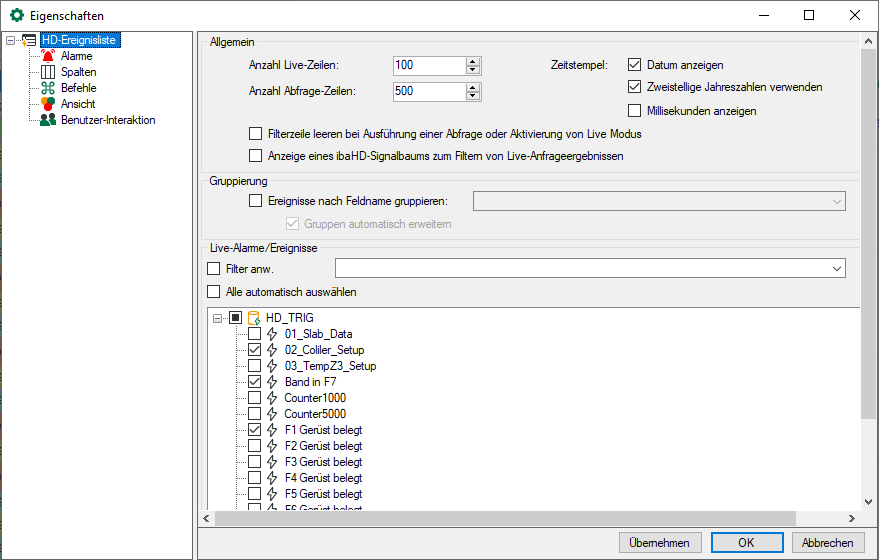This screenshot has width=879, height=560.
Task: Open the Filter anw. dropdown list
Action: tap(835, 268)
